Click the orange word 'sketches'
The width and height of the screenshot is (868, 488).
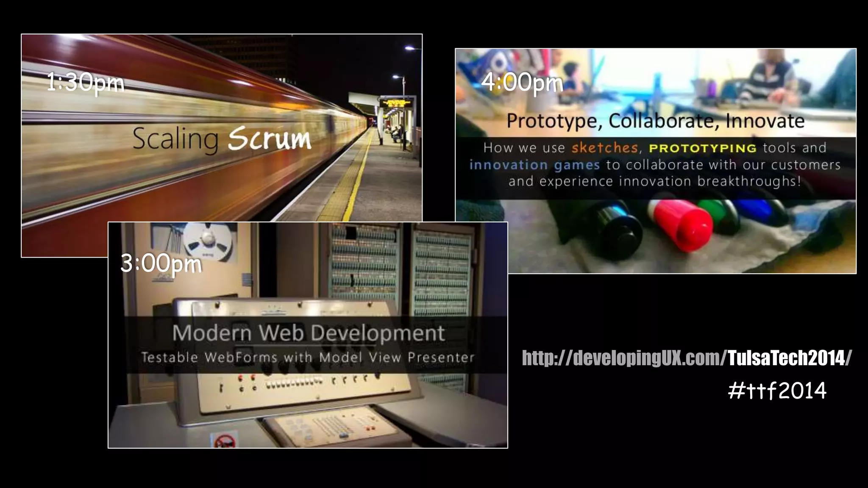pyautogui.click(x=605, y=148)
